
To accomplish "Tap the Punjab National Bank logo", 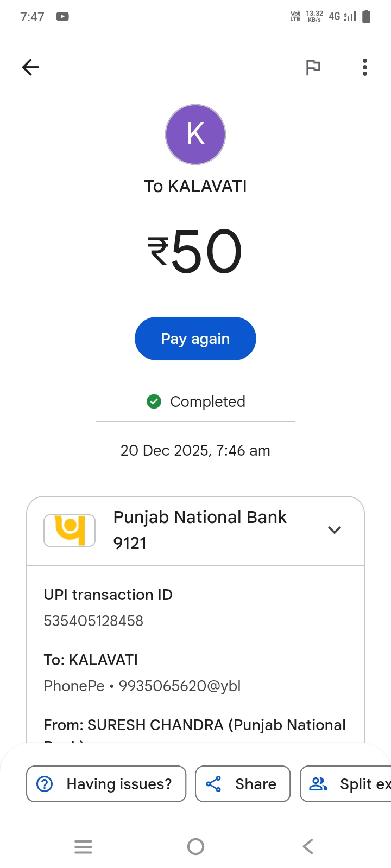I will 70,530.
